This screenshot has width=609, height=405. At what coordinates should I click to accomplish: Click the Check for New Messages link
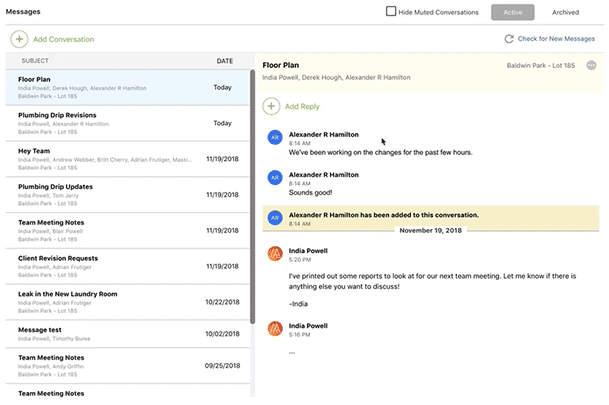point(557,39)
